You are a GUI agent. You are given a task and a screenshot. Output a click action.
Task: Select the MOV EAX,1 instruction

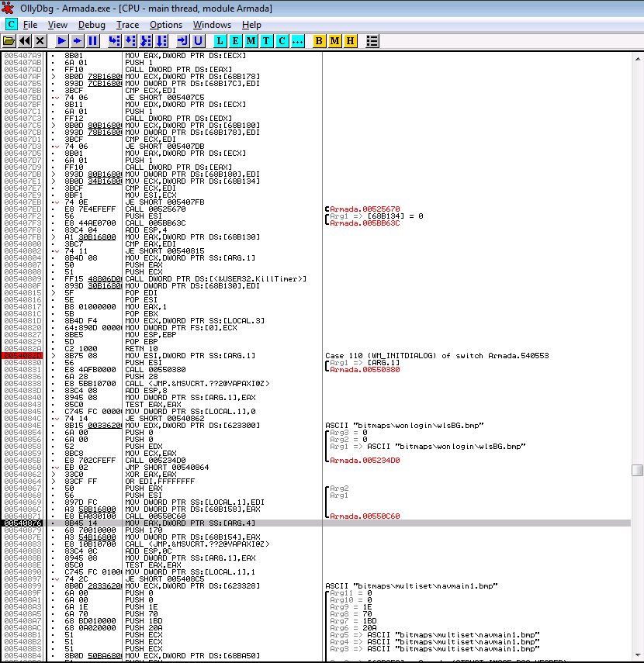(x=146, y=307)
